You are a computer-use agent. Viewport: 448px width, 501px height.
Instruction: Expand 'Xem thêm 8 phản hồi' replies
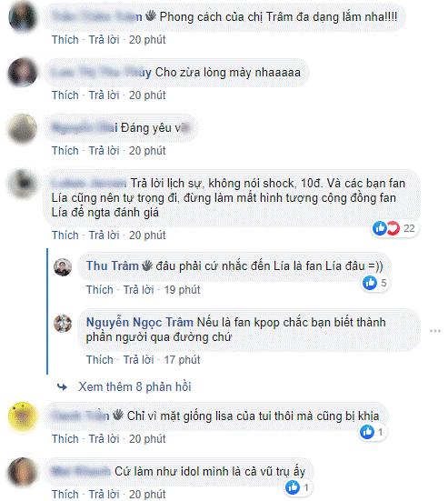tap(134, 387)
